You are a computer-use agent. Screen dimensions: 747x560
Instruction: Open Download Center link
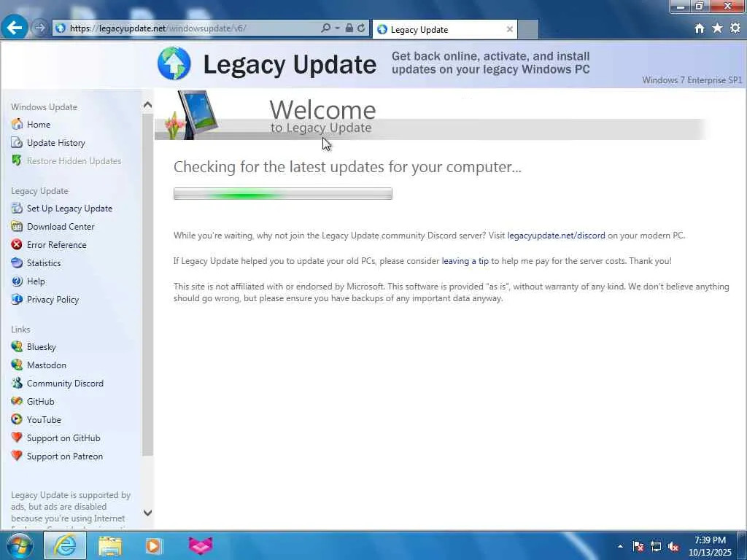click(x=61, y=226)
